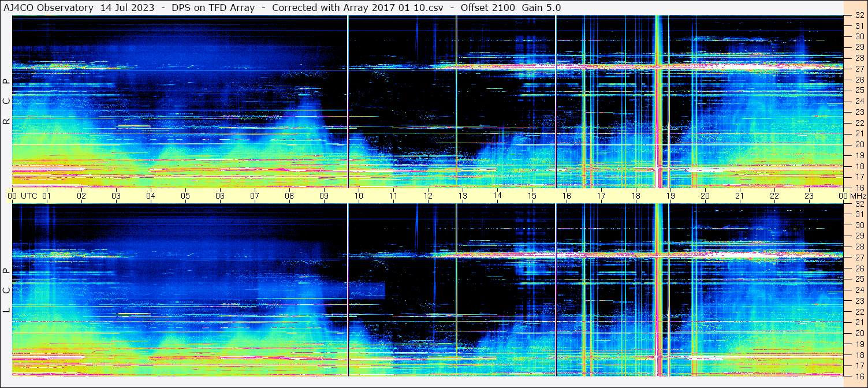Click the 06 hour mark on time axis
868x388 pixels.
click(220, 196)
